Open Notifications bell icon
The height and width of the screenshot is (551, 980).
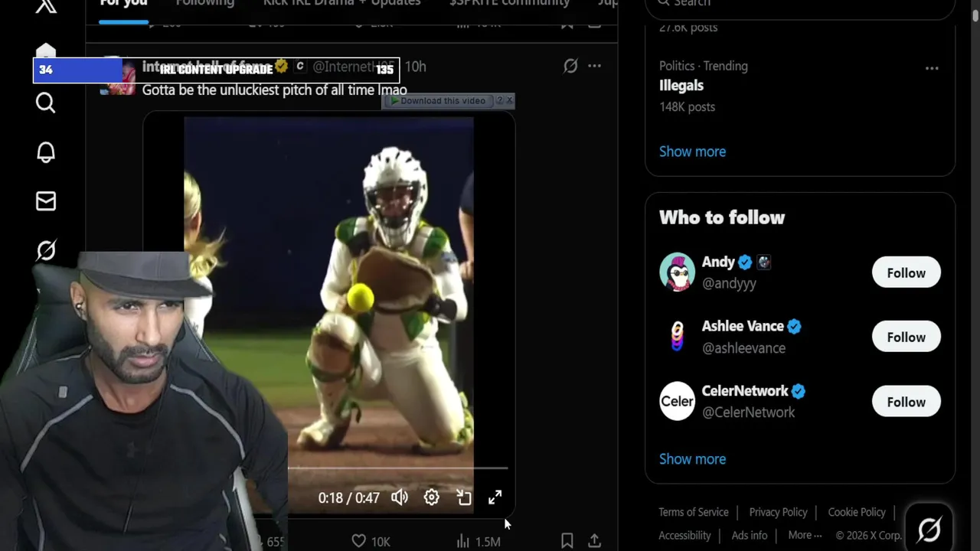pos(46,152)
